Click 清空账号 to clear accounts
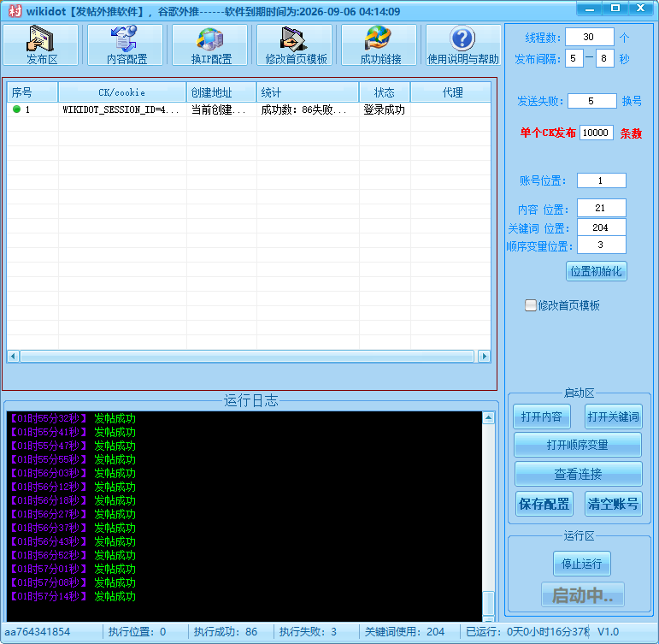 pos(613,504)
